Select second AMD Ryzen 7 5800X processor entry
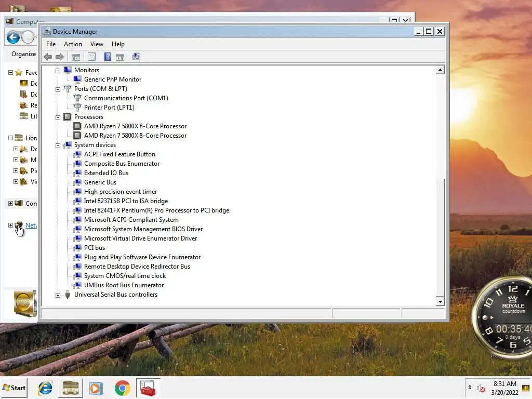 coord(136,136)
